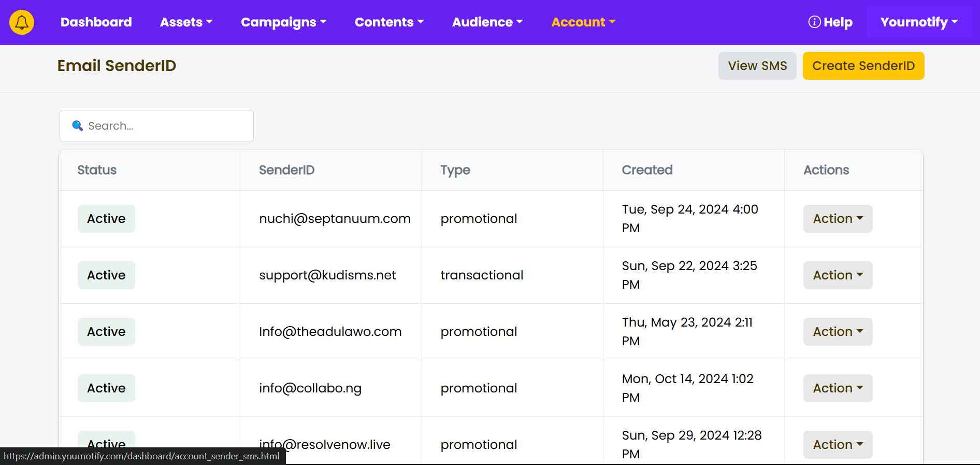Expand the Campaigns menu
Screen dimensions: 980x465
coord(284,22)
